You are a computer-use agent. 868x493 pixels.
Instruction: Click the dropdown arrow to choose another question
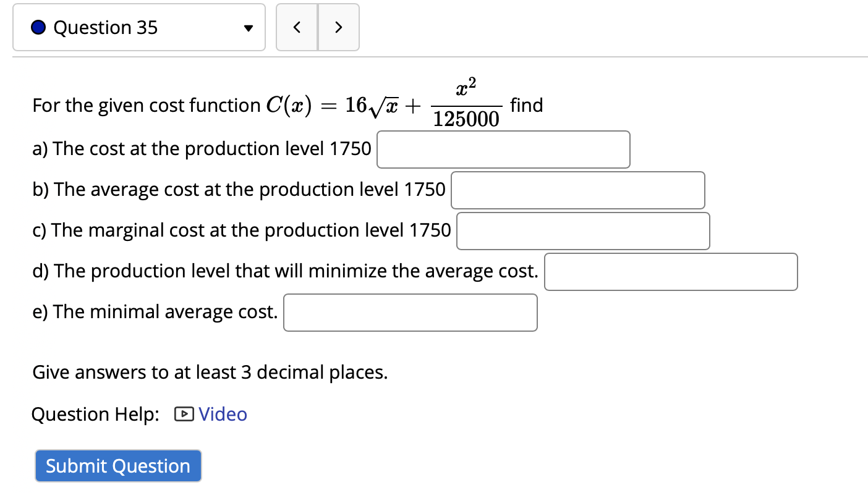point(249,27)
